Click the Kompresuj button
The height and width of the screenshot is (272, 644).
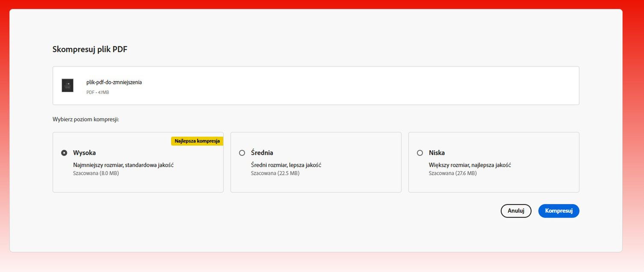tap(558, 211)
